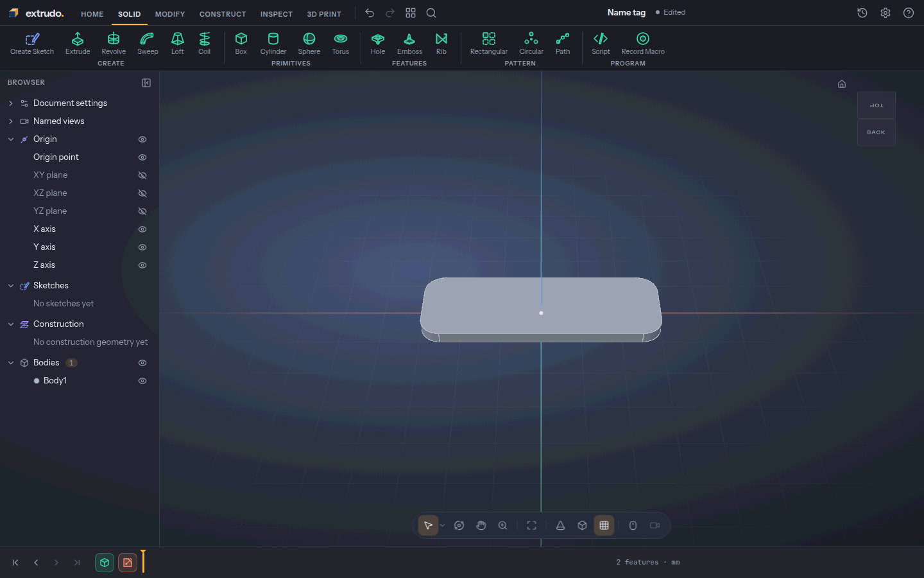The image size is (924, 578).
Task: Open the CONSTRUCT tab
Action: [x=223, y=14]
